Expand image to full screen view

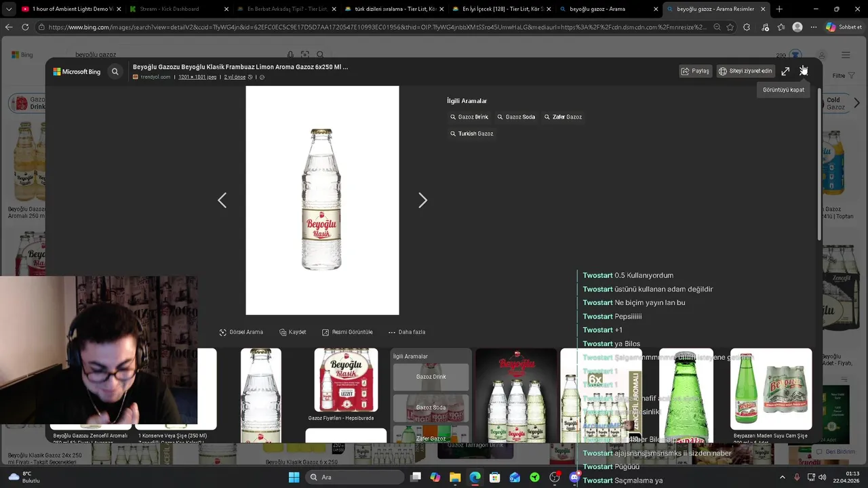785,71
